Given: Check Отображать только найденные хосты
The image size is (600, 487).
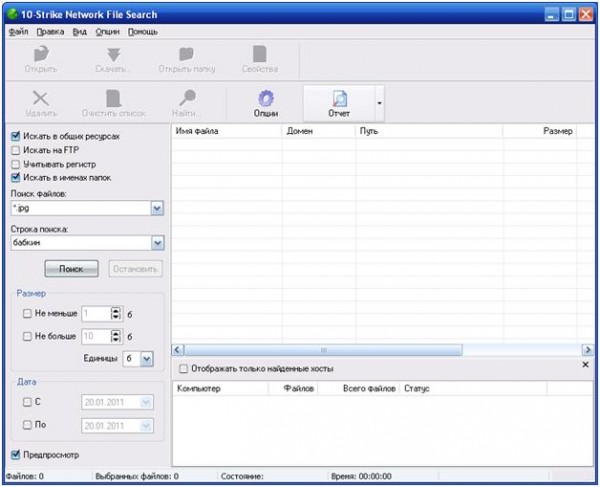Looking at the screenshot, I should click(x=184, y=369).
